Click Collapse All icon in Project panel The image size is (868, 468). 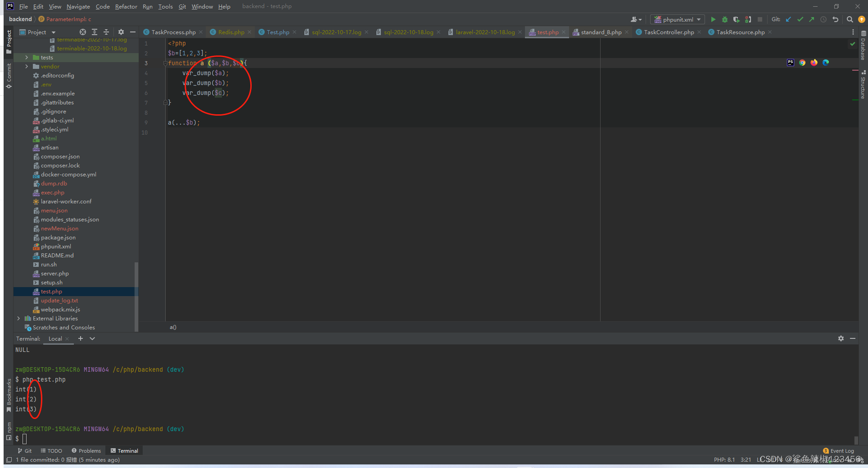click(106, 32)
